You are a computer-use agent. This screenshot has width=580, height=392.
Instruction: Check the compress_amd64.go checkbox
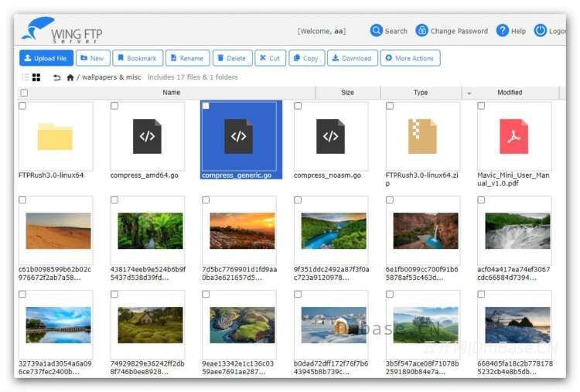(x=114, y=106)
